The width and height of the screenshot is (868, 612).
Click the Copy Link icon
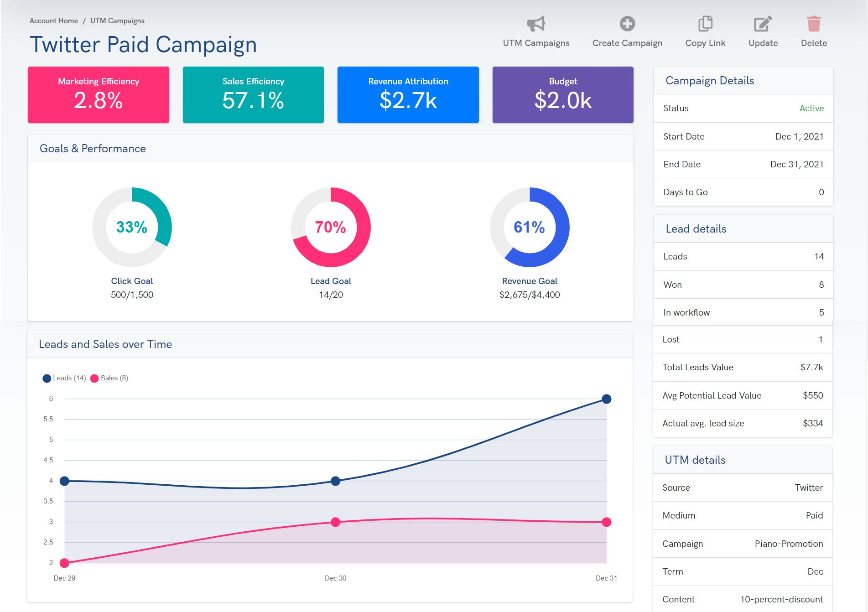point(705,24)
